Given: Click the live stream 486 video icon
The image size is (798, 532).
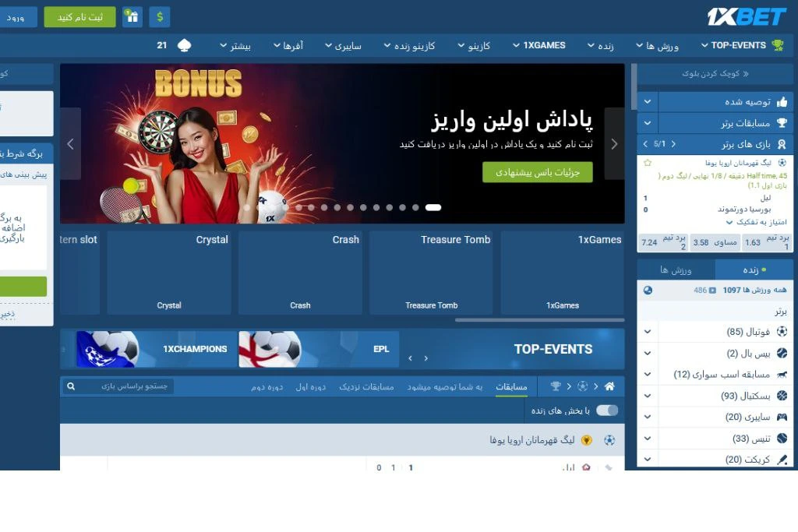Looking at the screenshot, I should (x=712, y=290).
